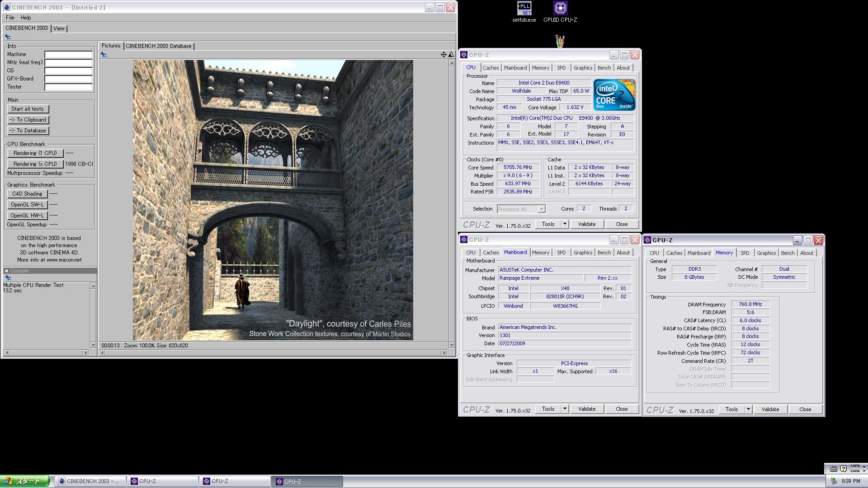Click the network tray icon beside clock
The height and width of the screenshot is (488, 868).
pos(834,481)
